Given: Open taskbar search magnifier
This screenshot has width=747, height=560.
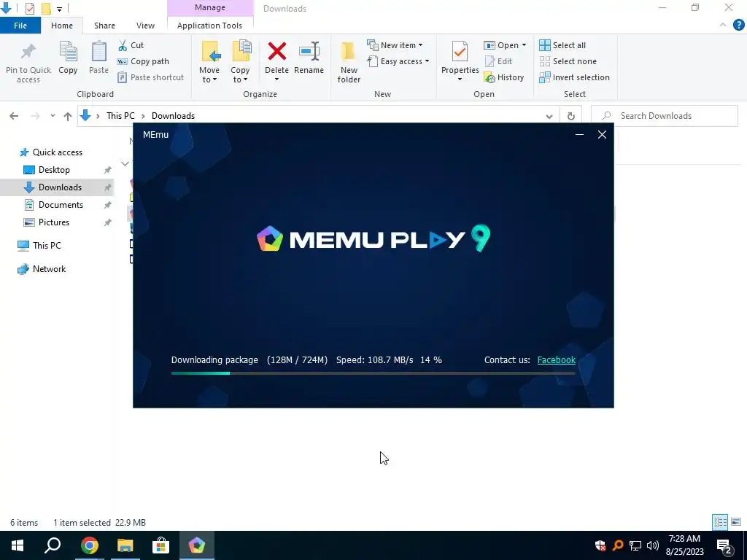Looking at the screenshot, I should tap(53, 545).
